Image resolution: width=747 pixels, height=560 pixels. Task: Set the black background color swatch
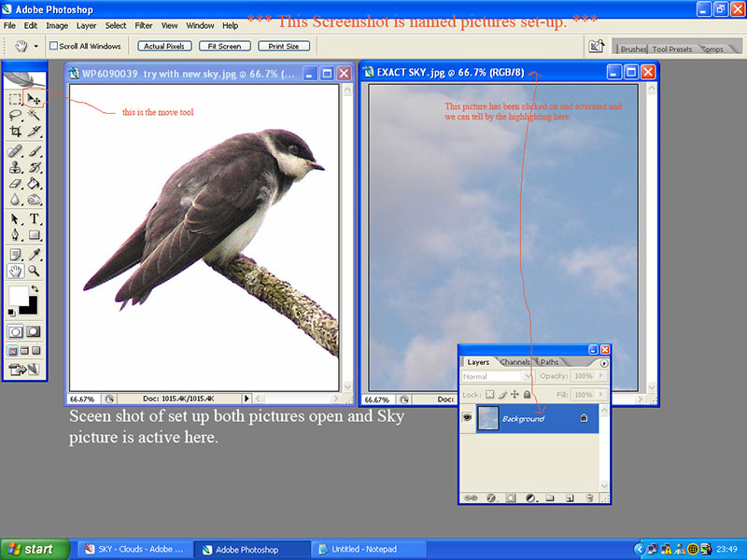tap(31, 307)
